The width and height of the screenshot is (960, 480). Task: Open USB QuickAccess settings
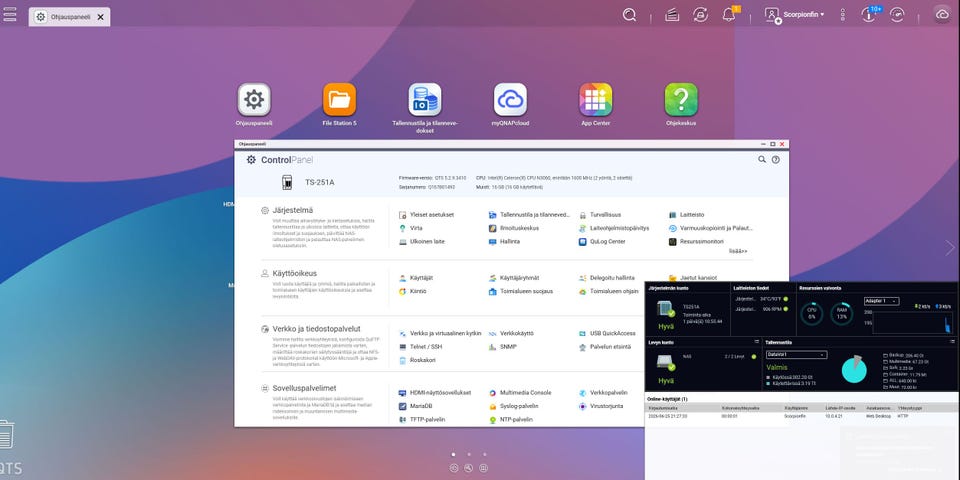click(607, 333)
